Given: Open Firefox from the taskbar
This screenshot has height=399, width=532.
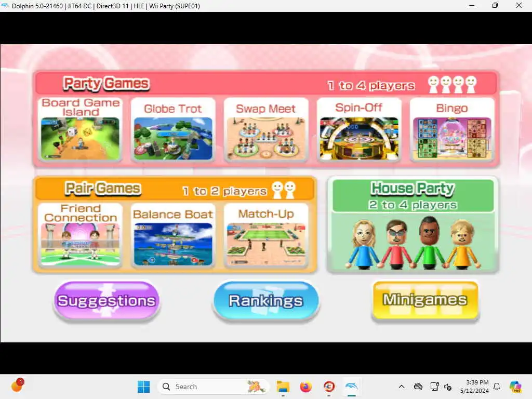Looking at the screenshot, I should (x=305, y=387).
